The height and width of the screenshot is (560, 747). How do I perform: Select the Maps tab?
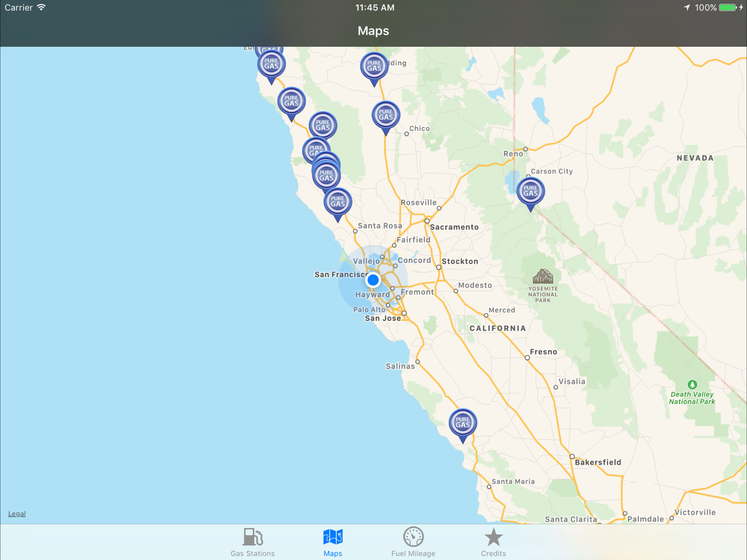333,542
